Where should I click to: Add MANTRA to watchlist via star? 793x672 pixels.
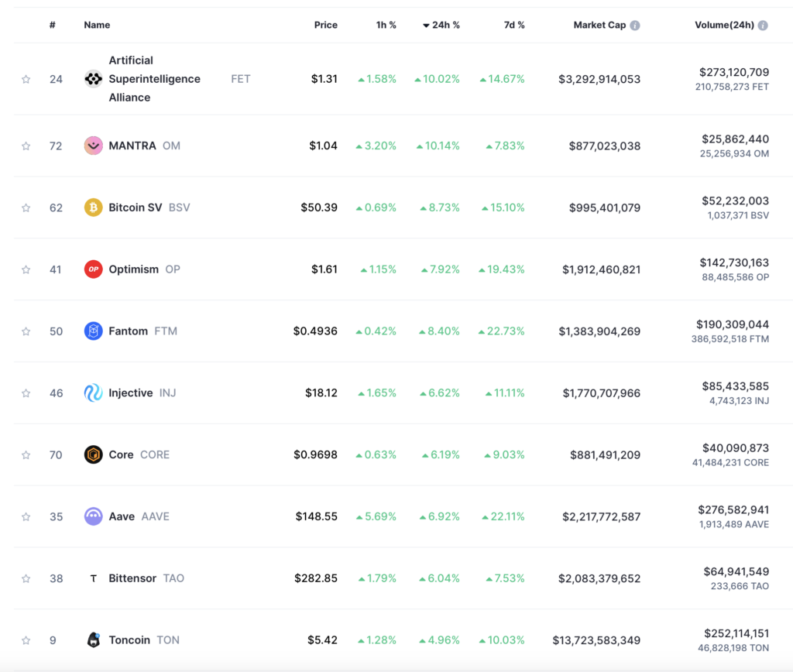(26, 146)
